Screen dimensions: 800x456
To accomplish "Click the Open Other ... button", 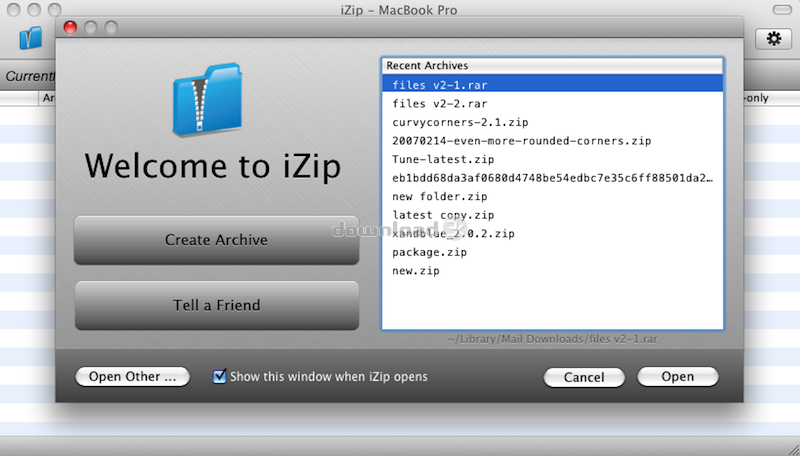I will point(132,376).
